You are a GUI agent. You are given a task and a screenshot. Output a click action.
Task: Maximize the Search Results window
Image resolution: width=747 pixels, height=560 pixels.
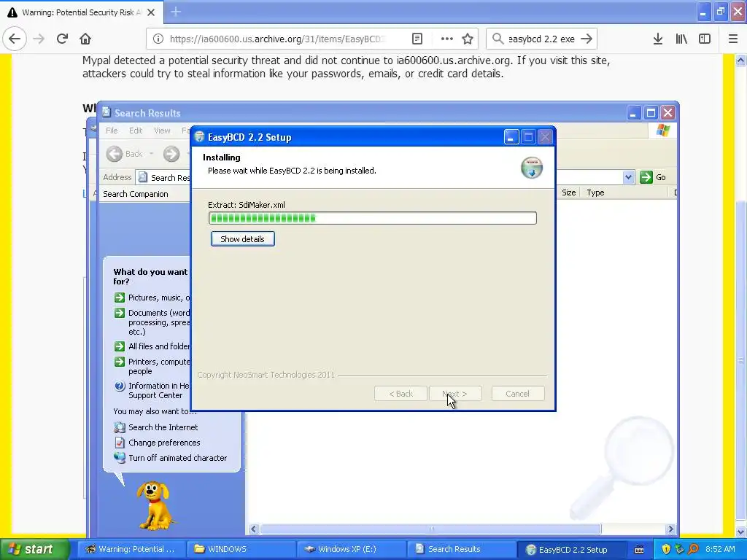pos(651,113)
